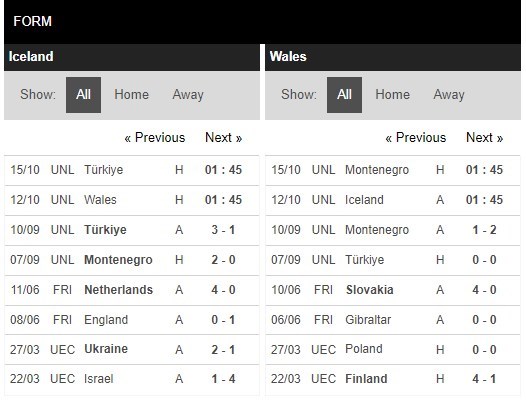The image size is (526, 409).
Task: Open Previous page of Wales matches
Action: (416, 138)
